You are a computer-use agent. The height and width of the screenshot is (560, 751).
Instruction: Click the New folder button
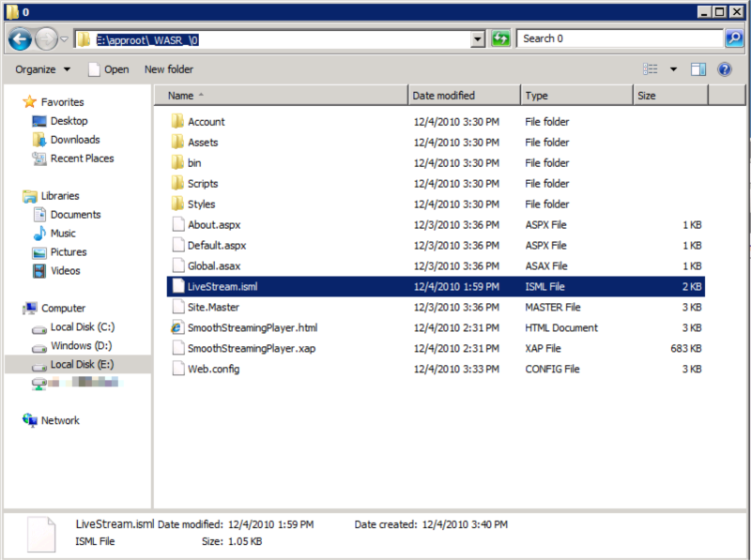pos(168,69)
